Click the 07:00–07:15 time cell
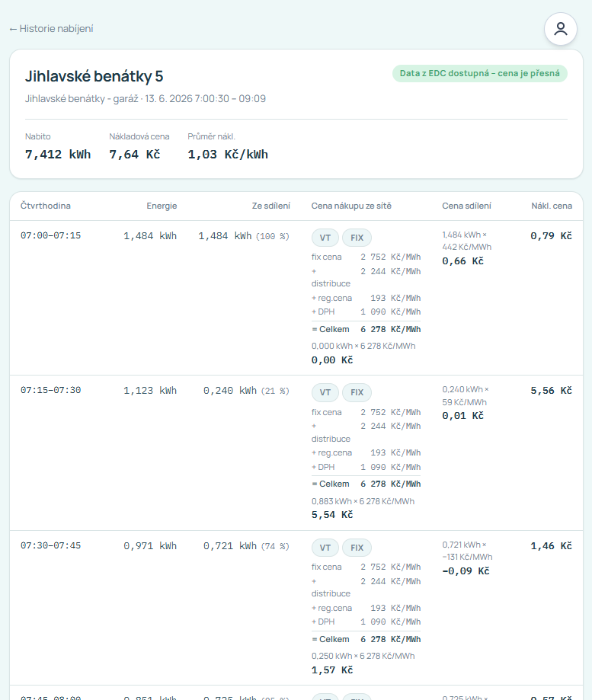 (x=51, y=235)
